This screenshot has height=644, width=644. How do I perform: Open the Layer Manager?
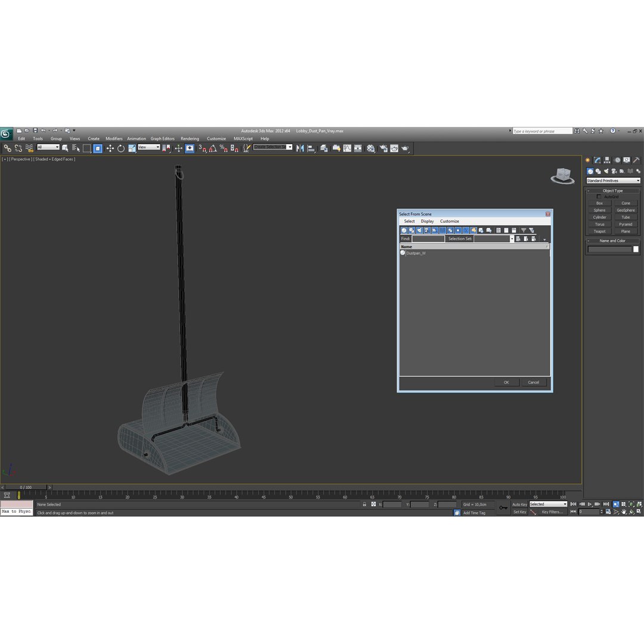point(324,148)
